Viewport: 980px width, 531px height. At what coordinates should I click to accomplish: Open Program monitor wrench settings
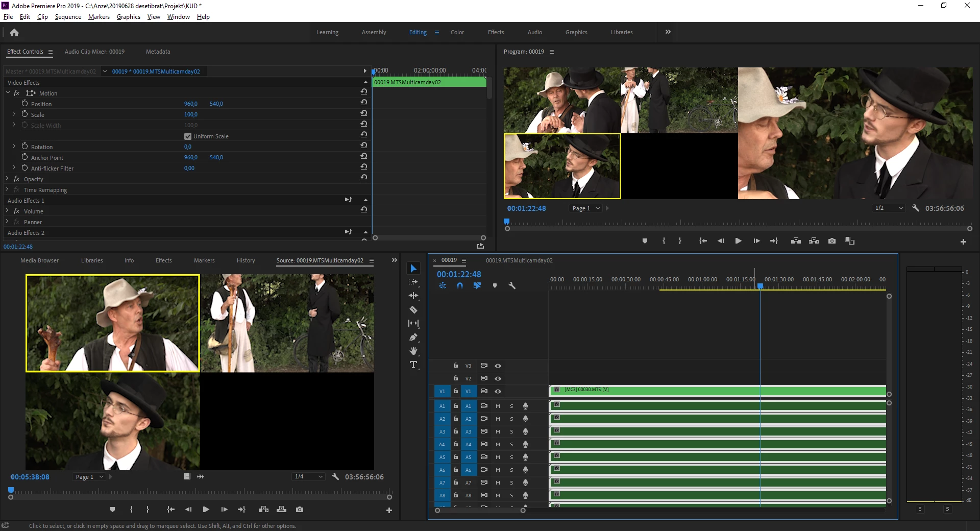click(x=916, y=208)
